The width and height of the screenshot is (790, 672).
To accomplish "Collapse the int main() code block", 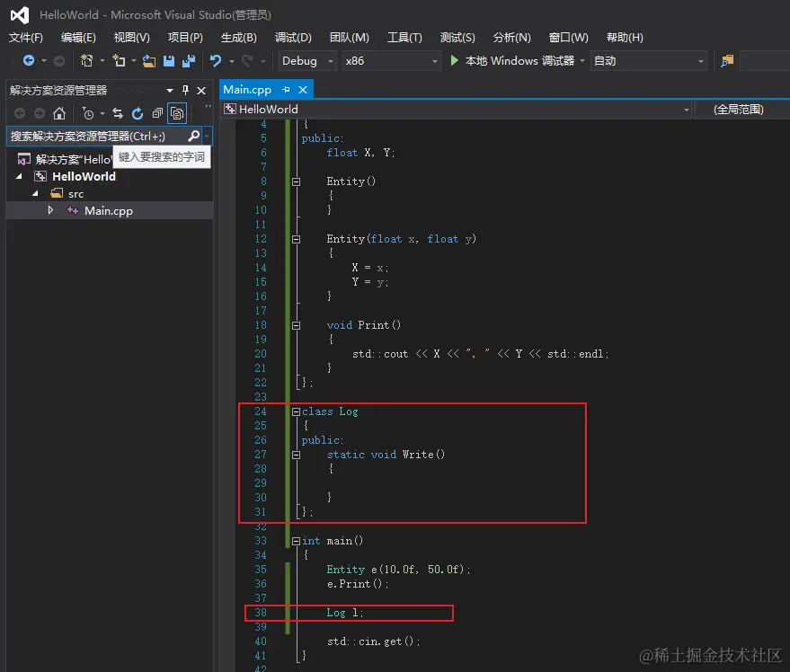I will [296, 541].
